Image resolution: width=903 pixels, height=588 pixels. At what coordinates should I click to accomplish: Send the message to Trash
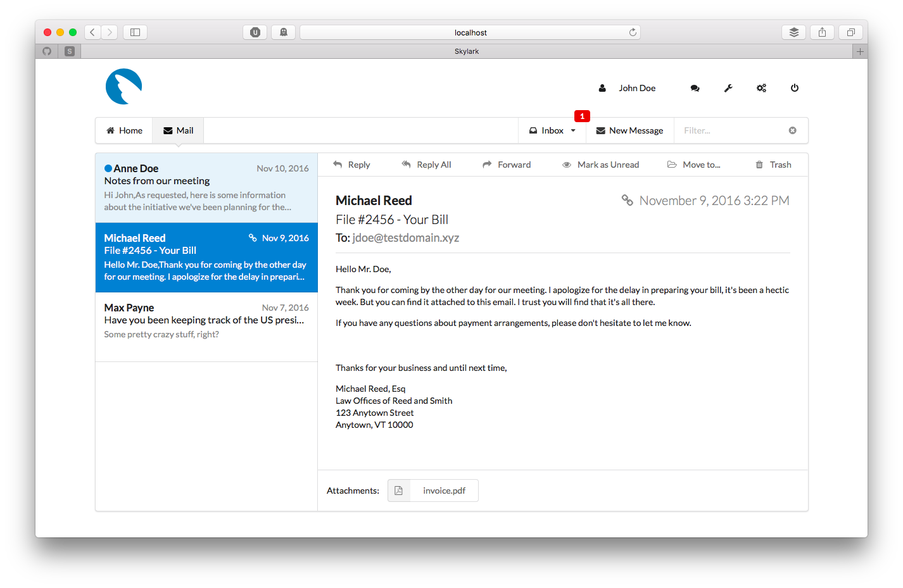[773, 165]
